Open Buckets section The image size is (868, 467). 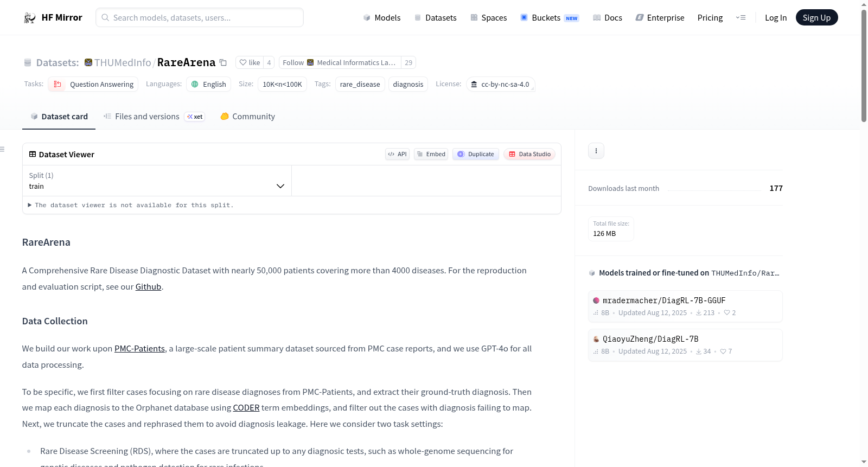[x=550, y=18]
